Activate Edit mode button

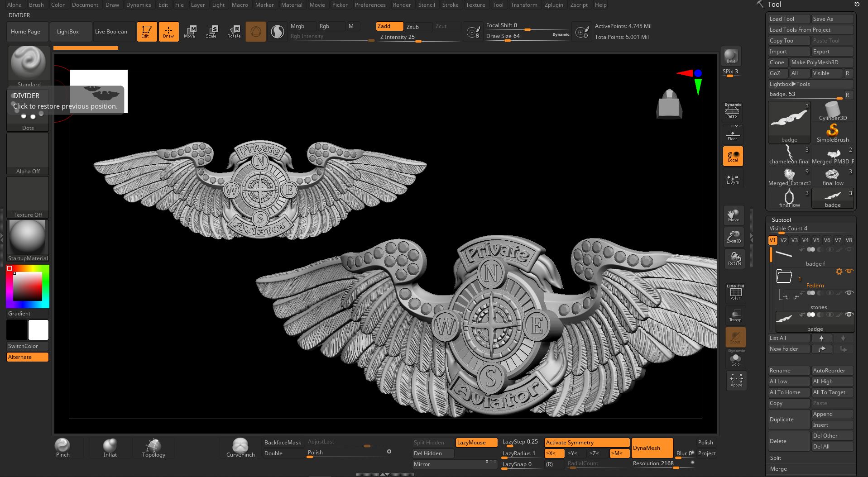pyautogui.click(x=146, y=32)
